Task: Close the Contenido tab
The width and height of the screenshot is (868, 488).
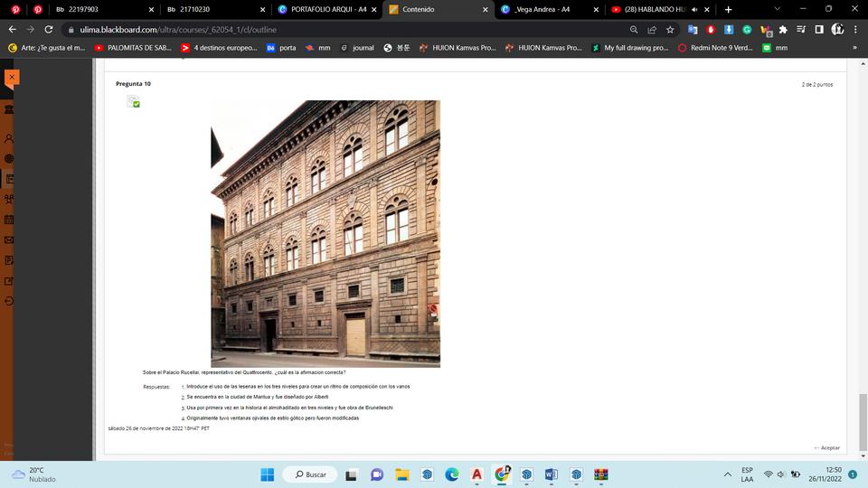Action: (x=486, y=9)
